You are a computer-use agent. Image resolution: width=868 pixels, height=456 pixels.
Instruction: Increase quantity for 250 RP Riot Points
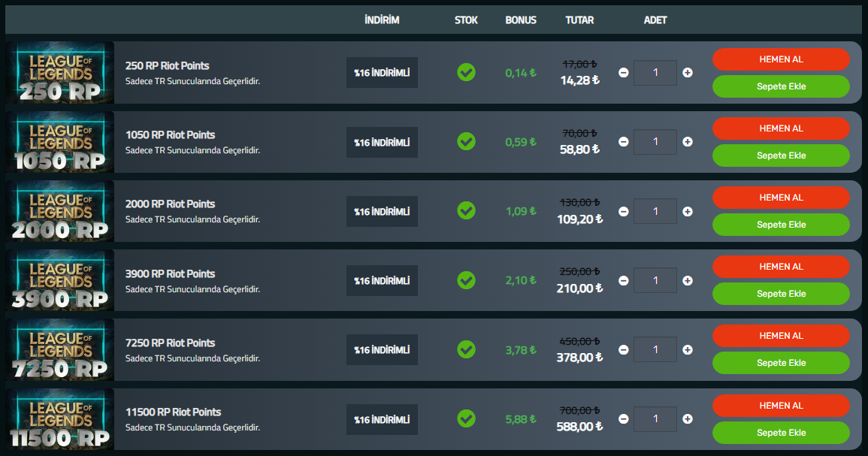pyautogui.click(x=688, y=73)
